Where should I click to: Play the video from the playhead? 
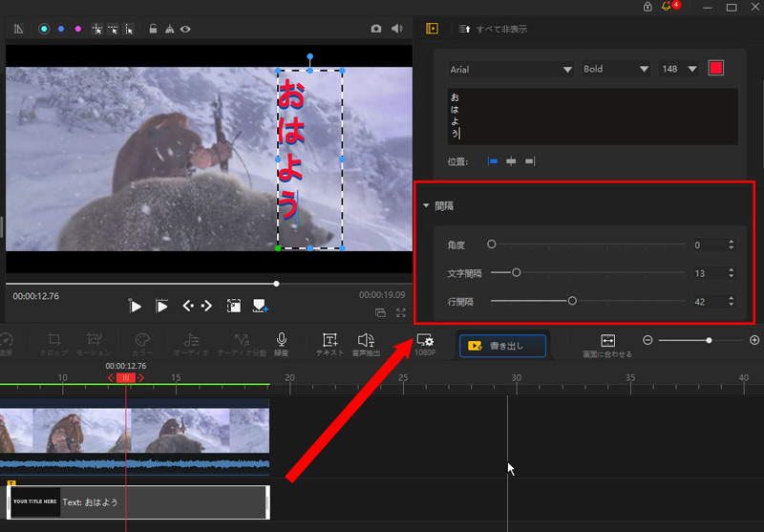point(135,306)
